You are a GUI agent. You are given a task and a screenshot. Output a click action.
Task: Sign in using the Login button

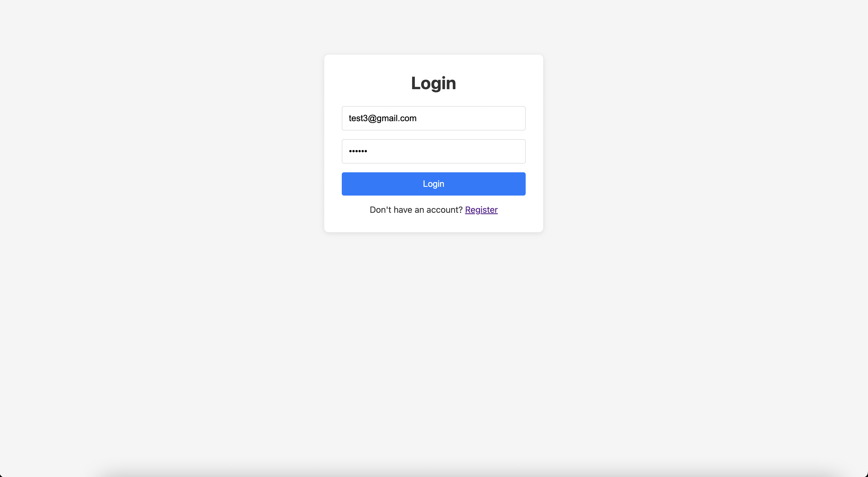pyautogui.click(x=433, y=184)
